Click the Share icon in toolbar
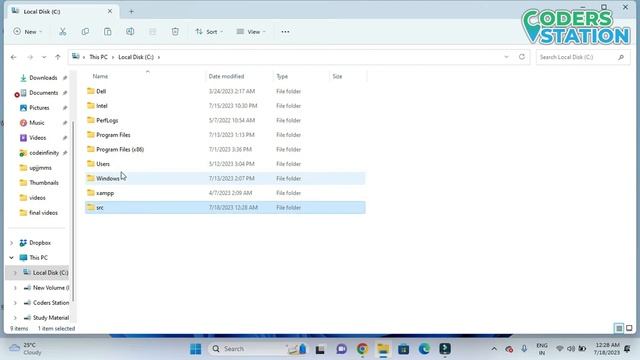This screenshot has height=360, width=640. coord(152,32)
